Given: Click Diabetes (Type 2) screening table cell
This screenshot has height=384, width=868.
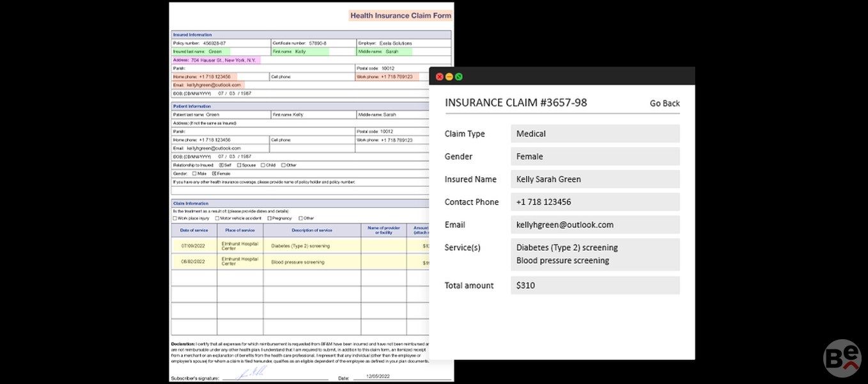Looking at the screenshot, I should [312, 246].
